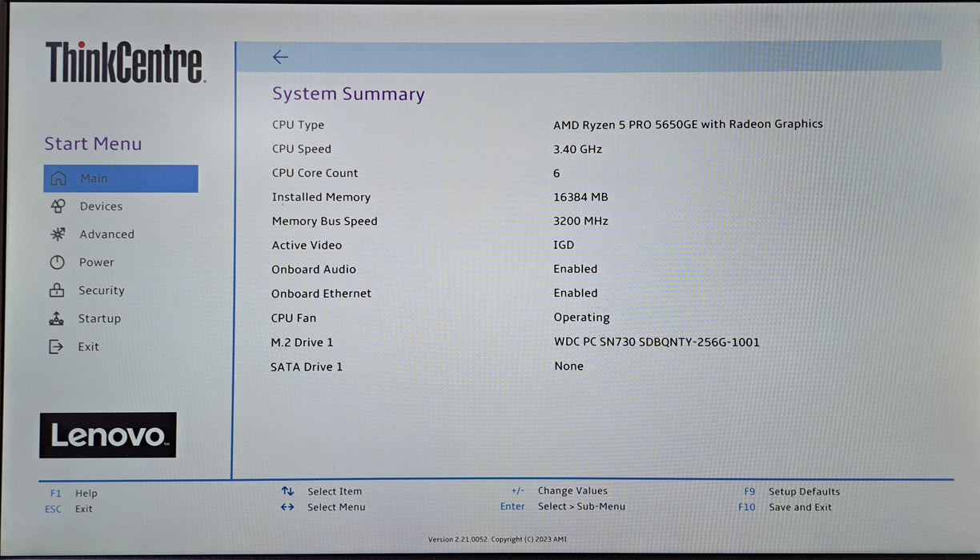Select the SATA Drive 1 label
The height and width of the screenshot is (560, 980).
tap(307, 366)
